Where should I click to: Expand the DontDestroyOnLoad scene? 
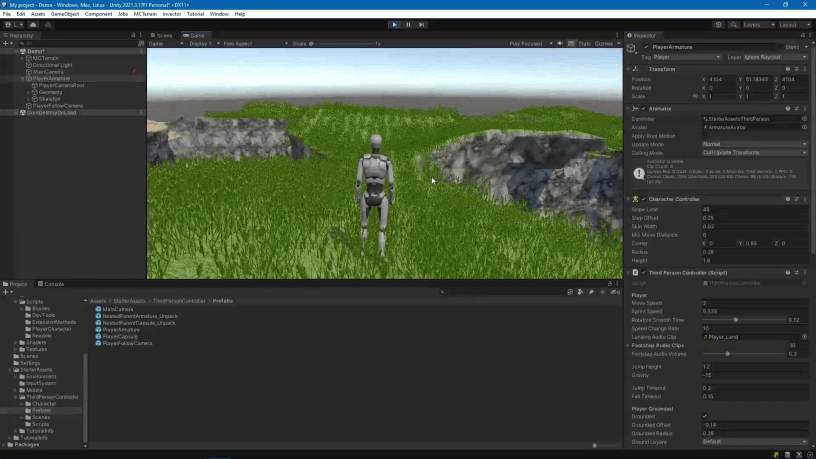pyautogui.click(x=16, y=112)
